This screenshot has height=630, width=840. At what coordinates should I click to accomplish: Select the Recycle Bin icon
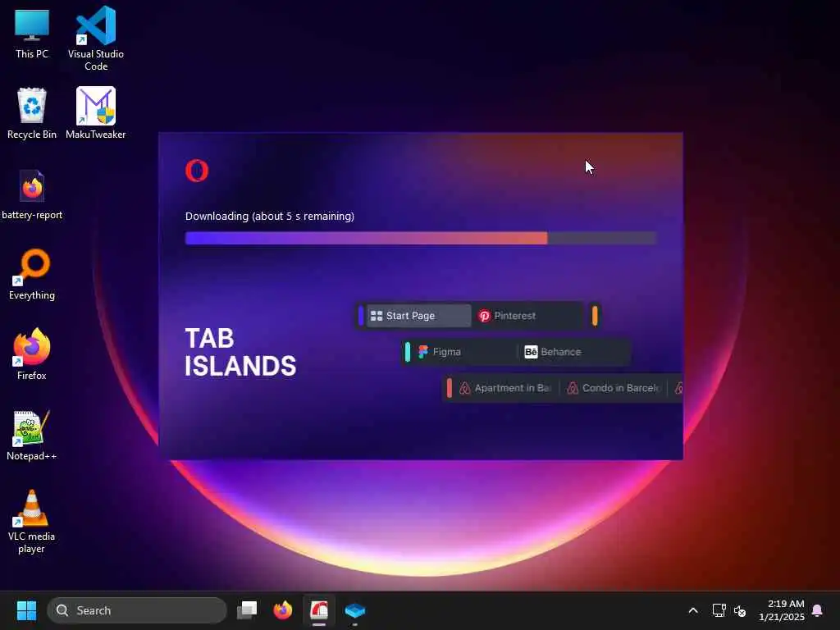32,113
